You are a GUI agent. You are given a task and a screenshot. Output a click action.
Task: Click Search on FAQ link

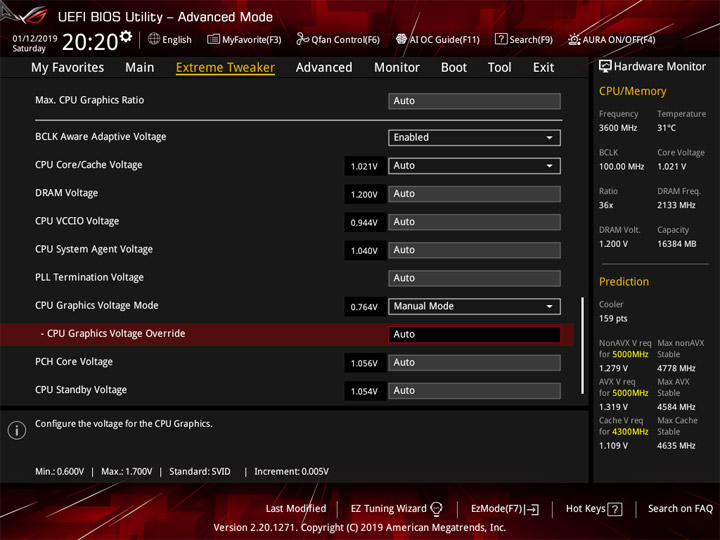(680, 509)
